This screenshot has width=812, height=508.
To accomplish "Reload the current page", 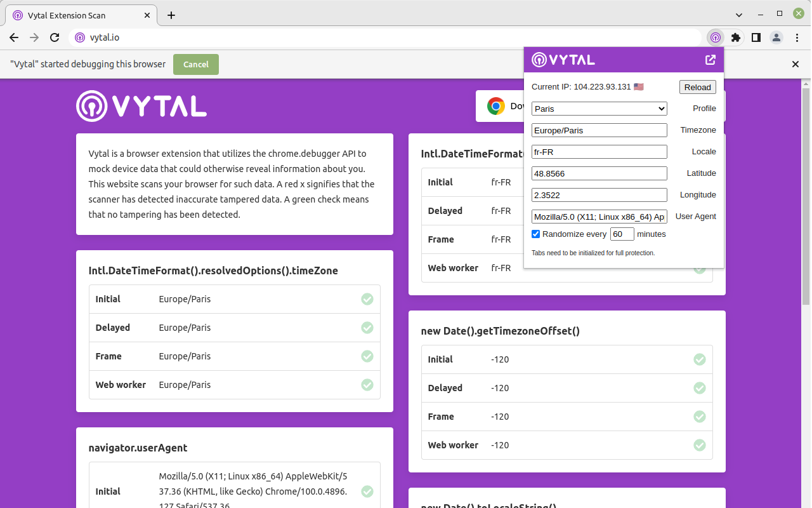I will coord(55,37).
